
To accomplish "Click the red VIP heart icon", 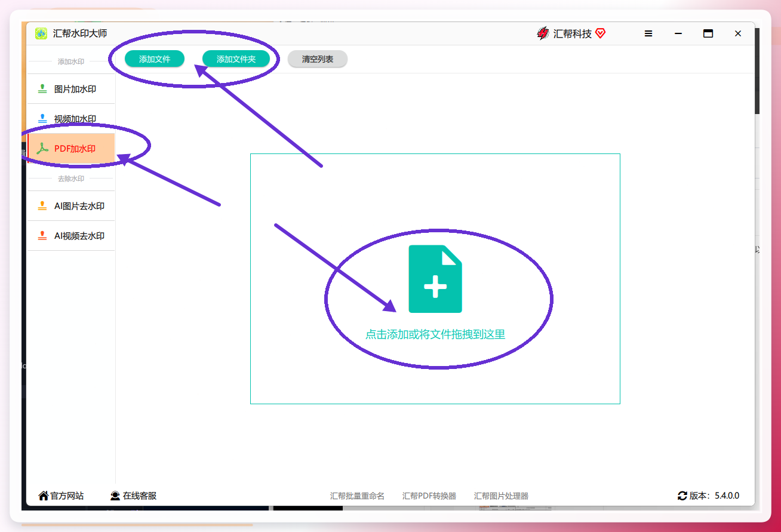I will 601,33.
